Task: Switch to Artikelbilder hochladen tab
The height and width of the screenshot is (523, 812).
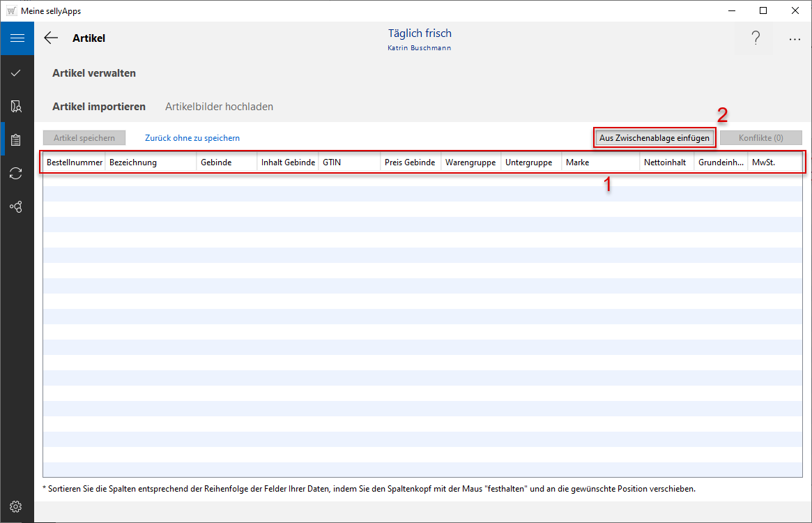Action: click(219, 107)
